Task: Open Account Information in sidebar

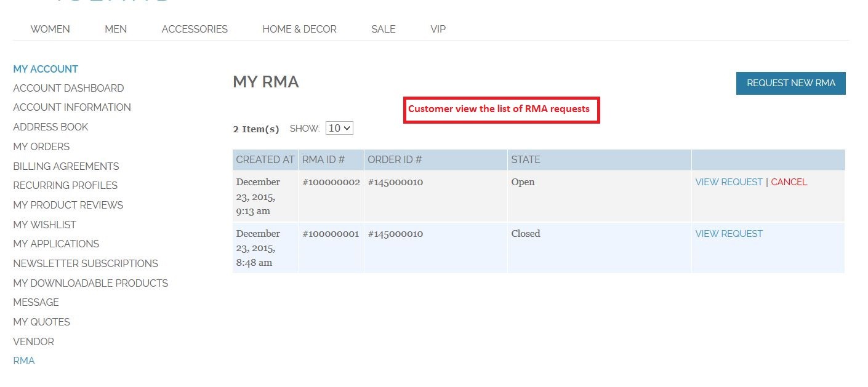Action: coord(72,107)
